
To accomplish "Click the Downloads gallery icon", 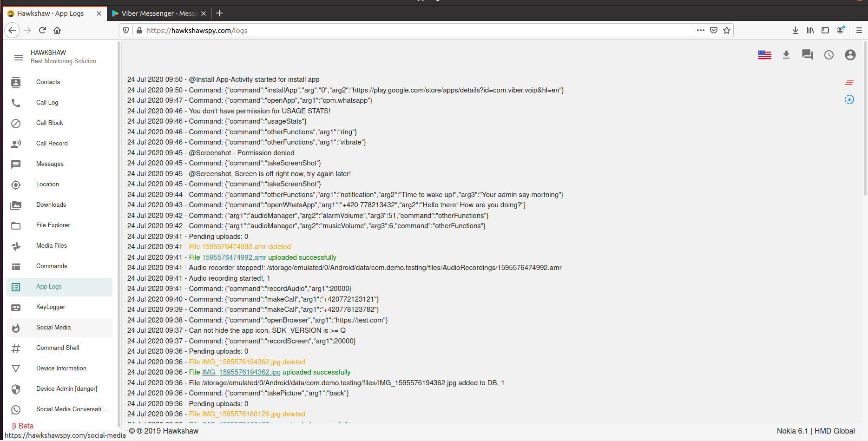I will [16, 205].
